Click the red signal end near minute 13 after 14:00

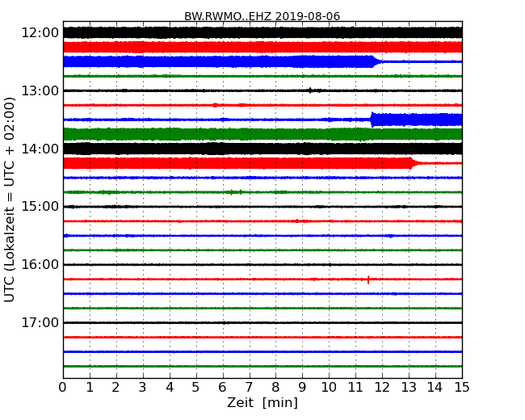point(413,163)
